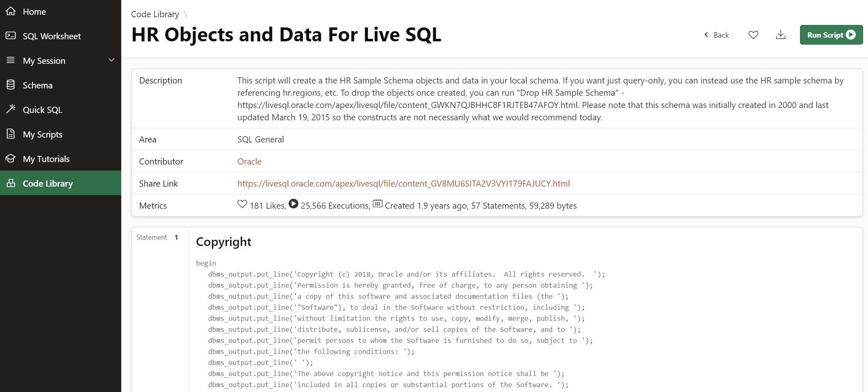The image size is (868, 392).
Task: Click code line 'Permission is hereby granted'
Action: click(400, 285)
